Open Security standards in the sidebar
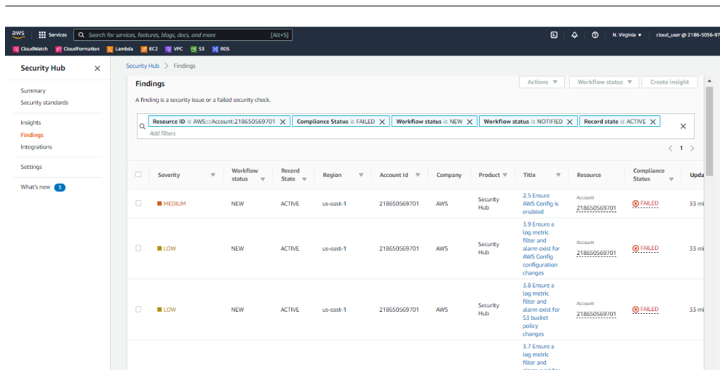Screen dimensions: 724x378 [x=44, y=102]
